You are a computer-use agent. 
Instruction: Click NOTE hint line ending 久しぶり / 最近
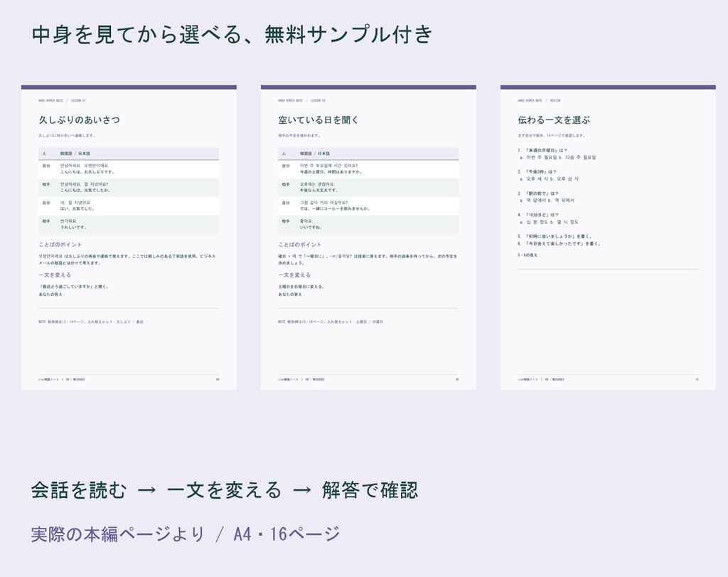(91, 322)
